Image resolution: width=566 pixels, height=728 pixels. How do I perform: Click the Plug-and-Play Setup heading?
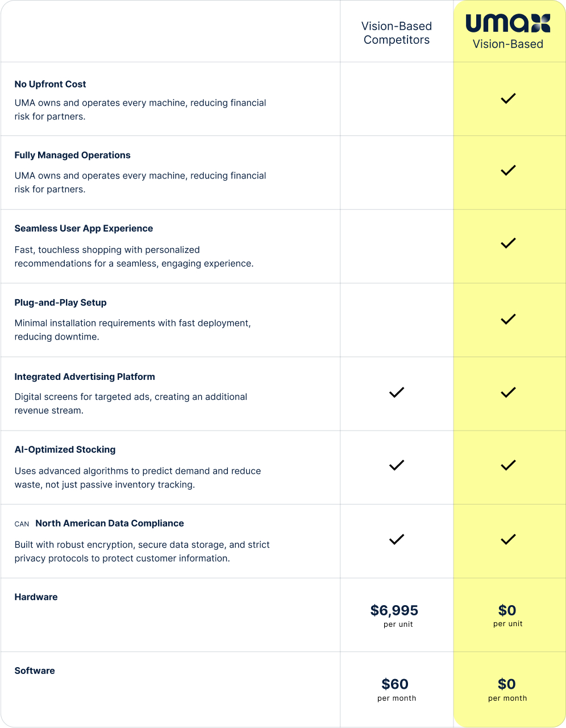pyautogui.click(x=61, y=303)
